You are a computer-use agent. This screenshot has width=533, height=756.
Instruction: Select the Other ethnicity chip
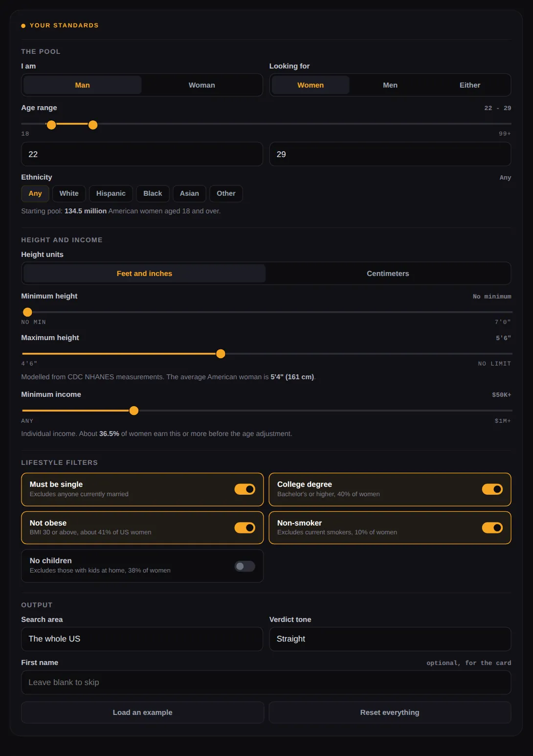(x=226, y=194)
